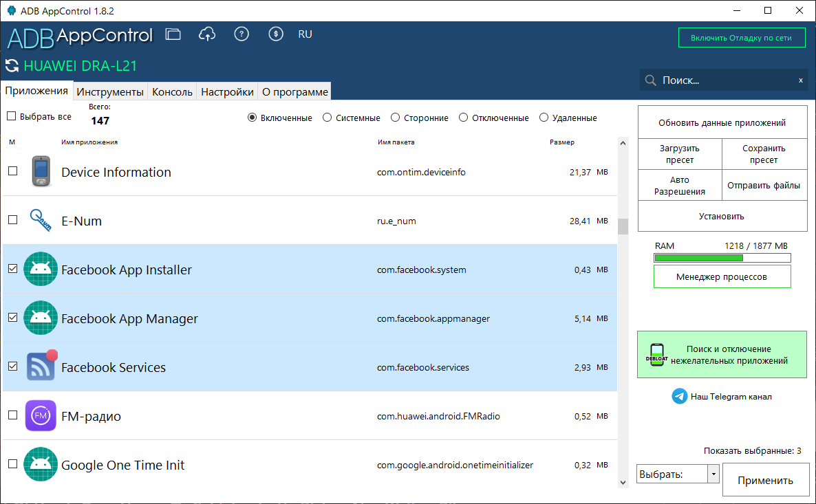The height and width of the screenshot is (504, 816).
Task: Open the Консоль tab
Action: (172, 92)
